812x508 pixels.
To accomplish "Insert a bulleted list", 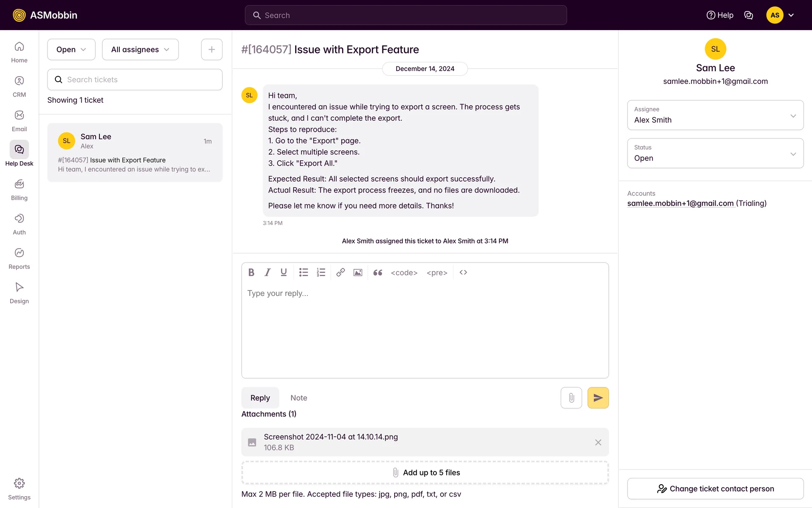I will pyautogui.click(x=303, y=272).
